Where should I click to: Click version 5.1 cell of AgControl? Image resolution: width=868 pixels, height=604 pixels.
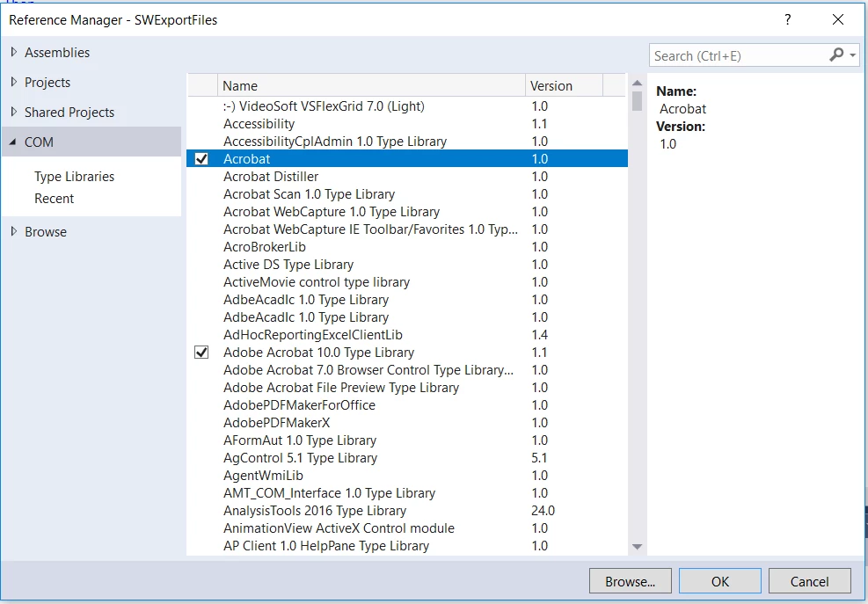pos(539,458)
